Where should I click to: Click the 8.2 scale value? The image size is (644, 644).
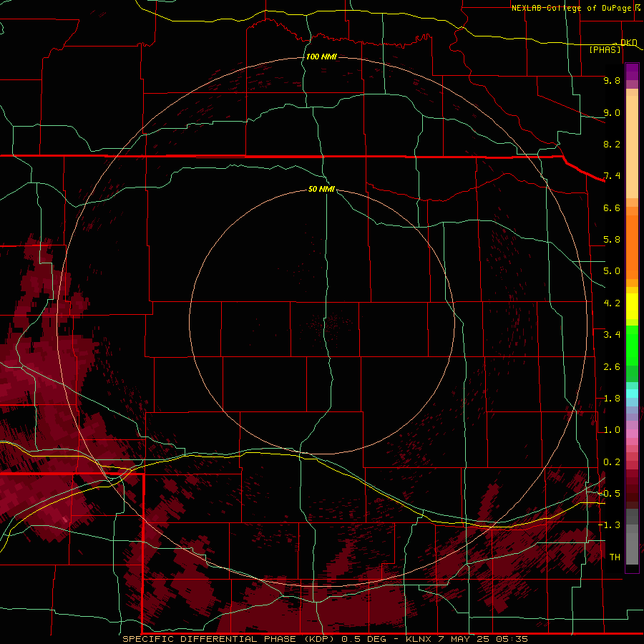click(x=612, y=144)
